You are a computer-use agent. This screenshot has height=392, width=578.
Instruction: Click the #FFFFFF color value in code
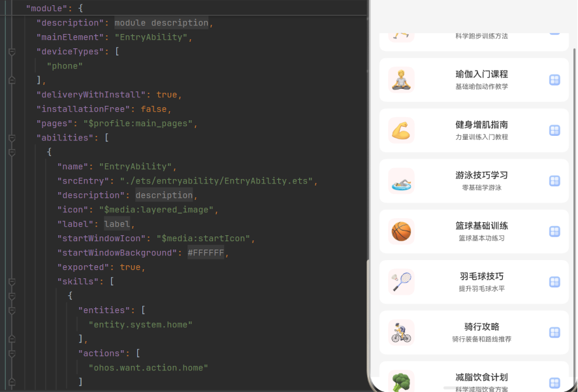[206, 253]
